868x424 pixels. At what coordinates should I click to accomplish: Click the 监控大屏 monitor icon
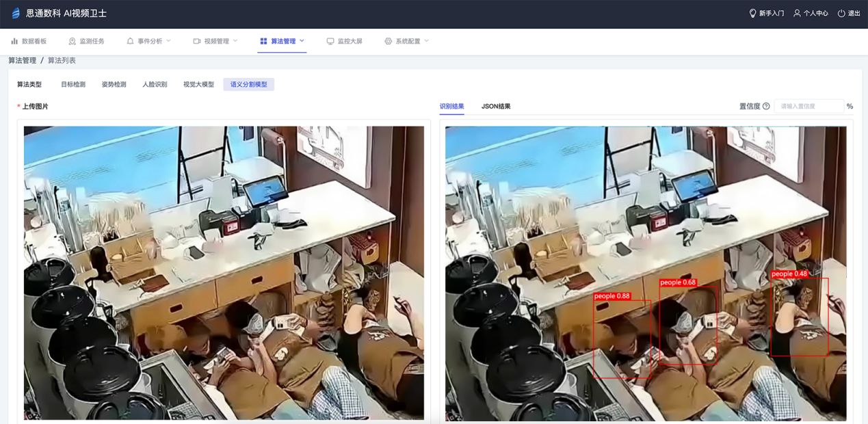click(x=331, y=40)
